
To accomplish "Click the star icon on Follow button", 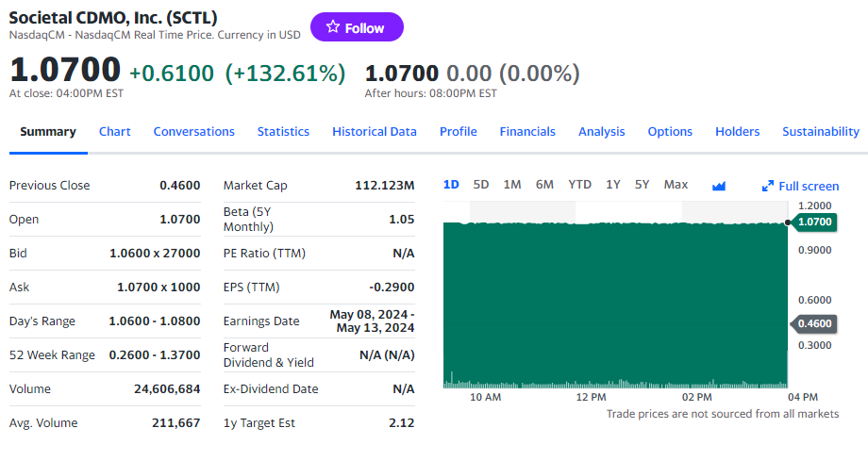I will click(332, 27).
